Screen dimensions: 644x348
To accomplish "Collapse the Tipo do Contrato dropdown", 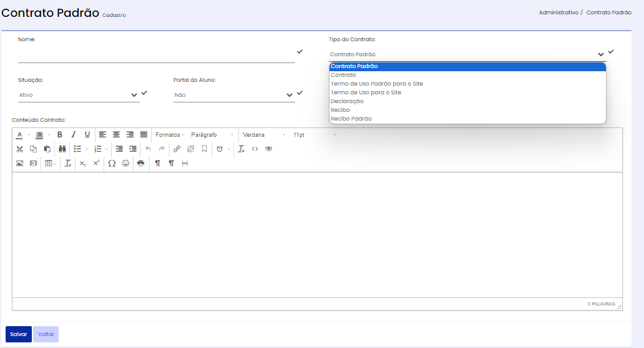I will point(467,54).
